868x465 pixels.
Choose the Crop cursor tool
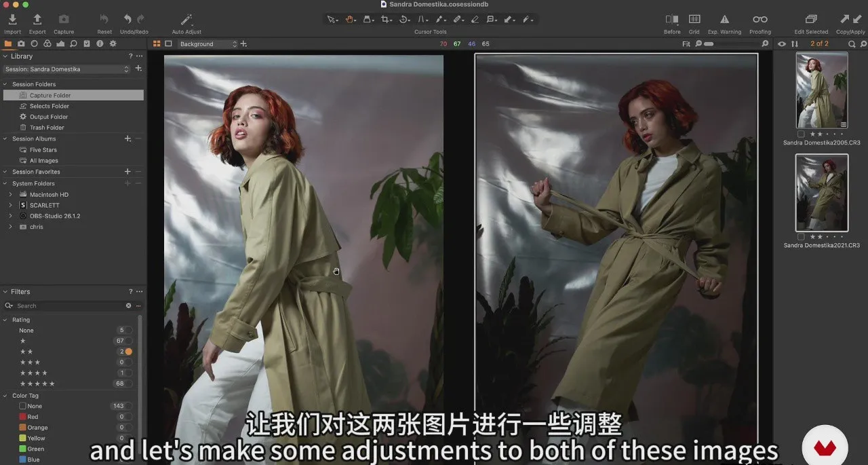[387, 20]
